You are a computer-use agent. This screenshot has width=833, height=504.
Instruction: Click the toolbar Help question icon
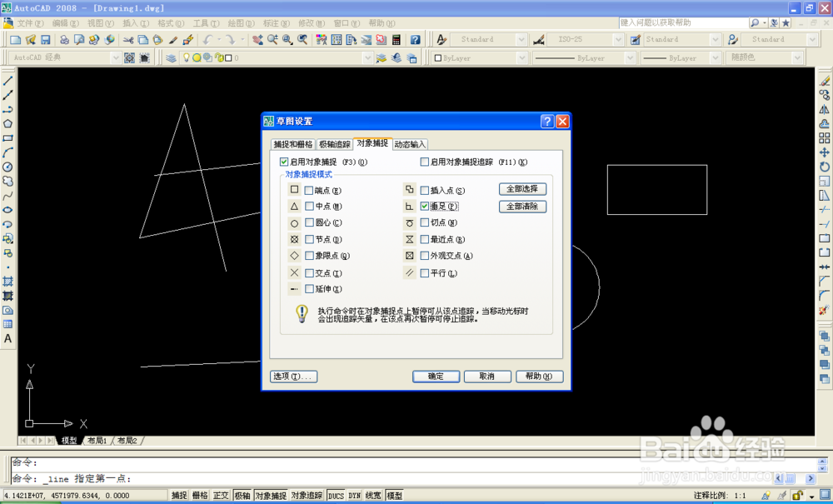pos(416,40)
